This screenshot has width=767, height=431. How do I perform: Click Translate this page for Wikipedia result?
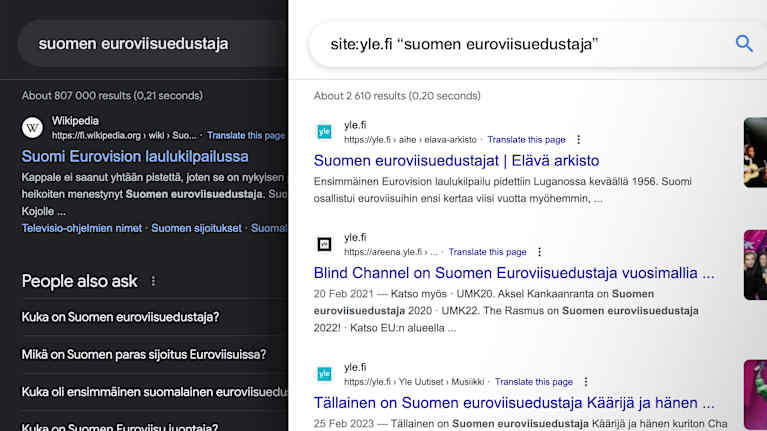(x=246, y=136)
